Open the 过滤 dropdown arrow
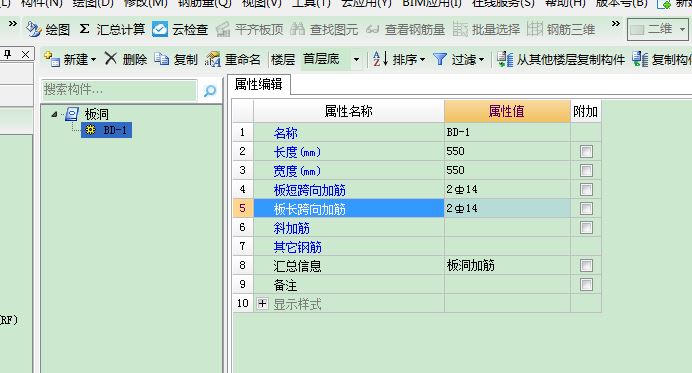The image size is (692, 373). 481,60
